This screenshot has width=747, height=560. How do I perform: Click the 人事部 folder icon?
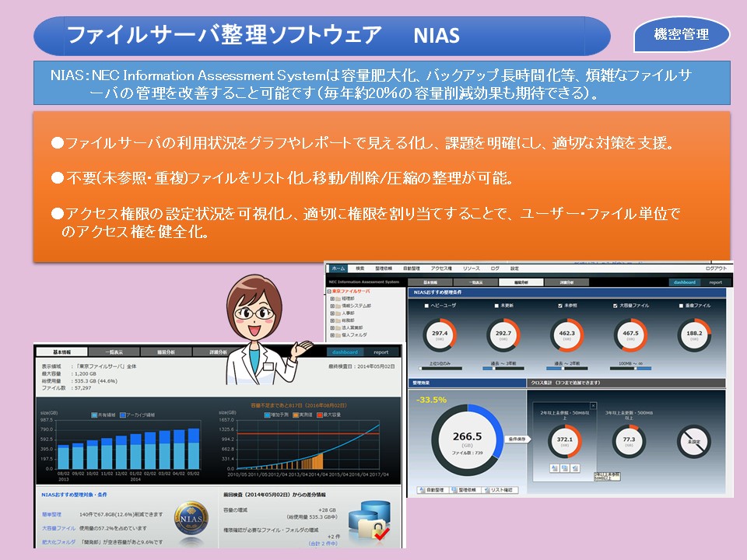(x=338, y=313)
